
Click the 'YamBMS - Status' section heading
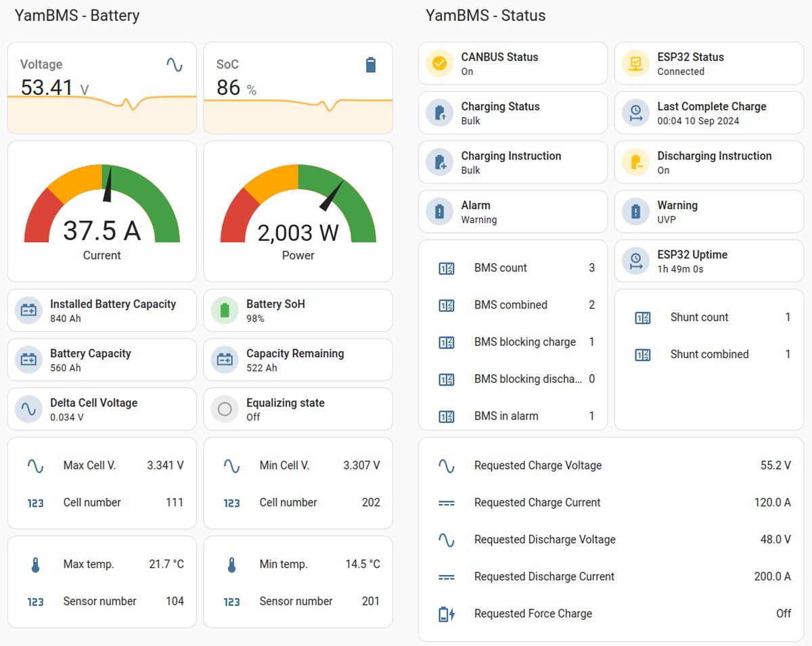(x=486, y=16)
